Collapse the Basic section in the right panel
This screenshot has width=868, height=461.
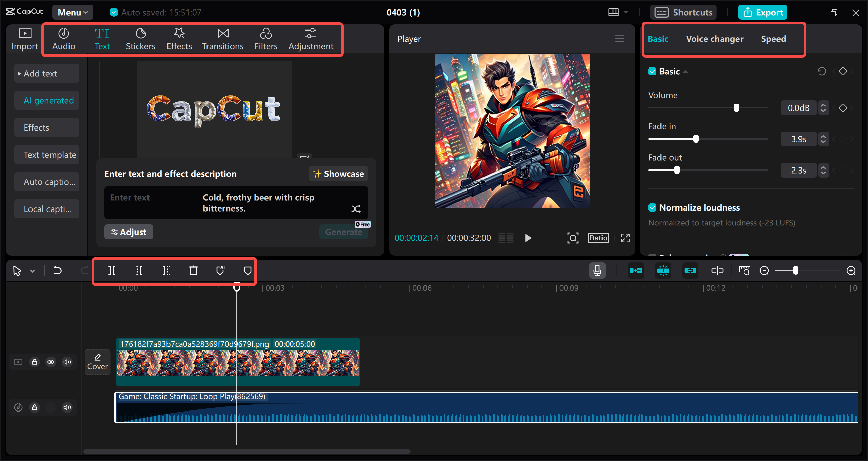point(686,71)
